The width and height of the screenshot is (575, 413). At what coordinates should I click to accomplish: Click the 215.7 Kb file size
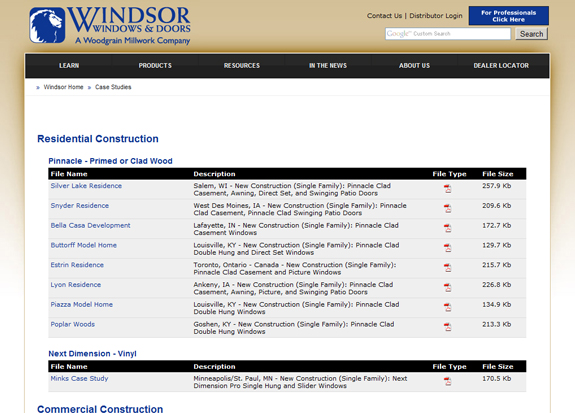tap(497, 265)
